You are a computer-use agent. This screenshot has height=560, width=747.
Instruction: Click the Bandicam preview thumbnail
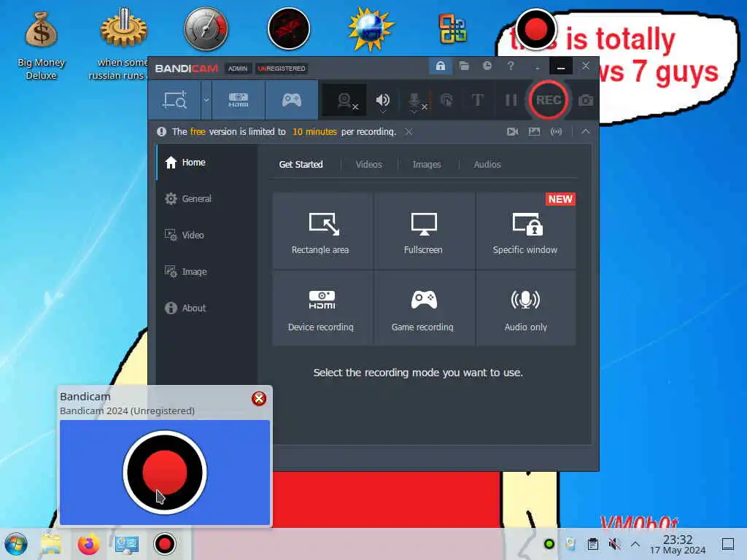click(x=165, y=472)
